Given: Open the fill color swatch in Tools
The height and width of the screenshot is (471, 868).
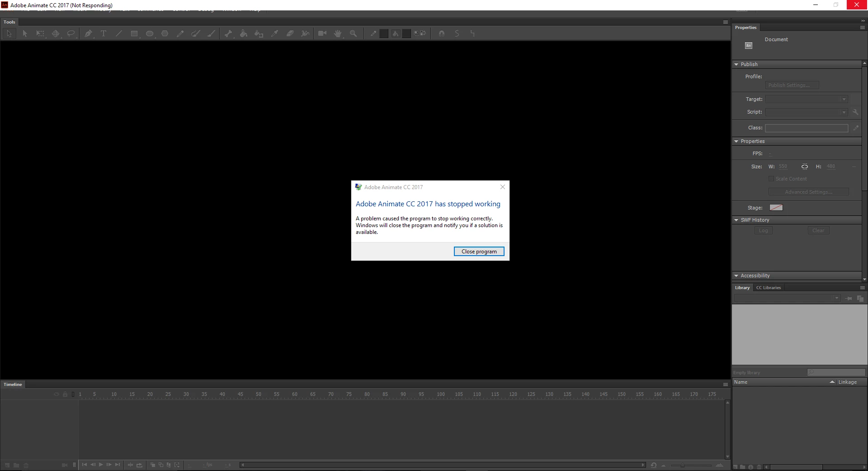Looking at the screenshot, I should click(x=406, y=33).
